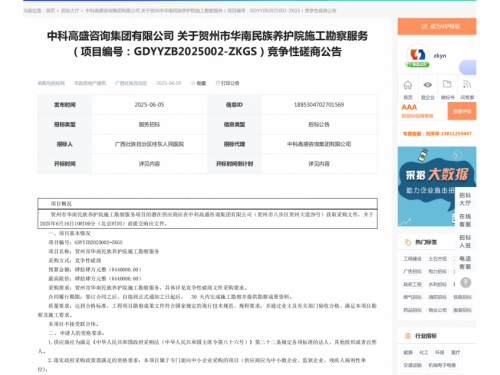Click the 土石方 hot tag
The width and height of the screenshot is (500, 375).
click(x=437, y=259)
